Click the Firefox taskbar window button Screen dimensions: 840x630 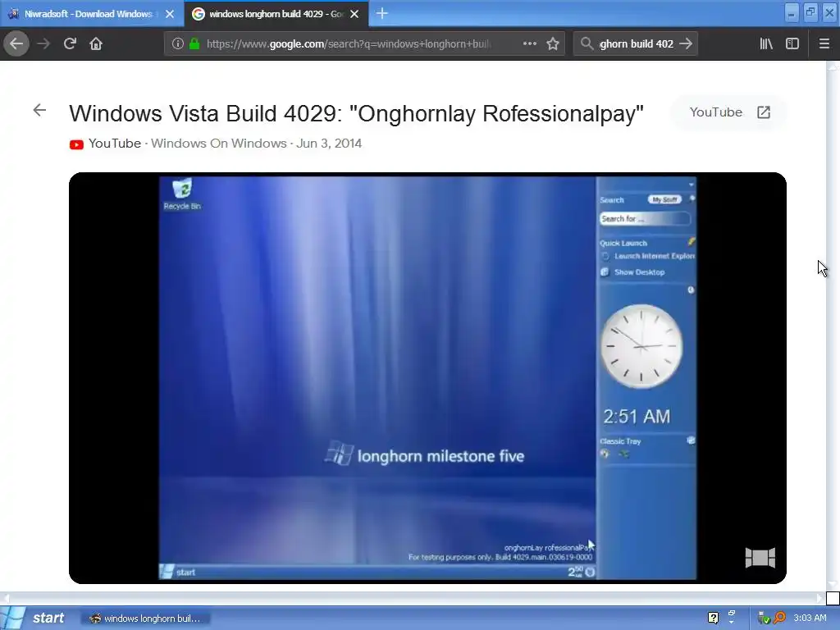(x=146, y=619)
